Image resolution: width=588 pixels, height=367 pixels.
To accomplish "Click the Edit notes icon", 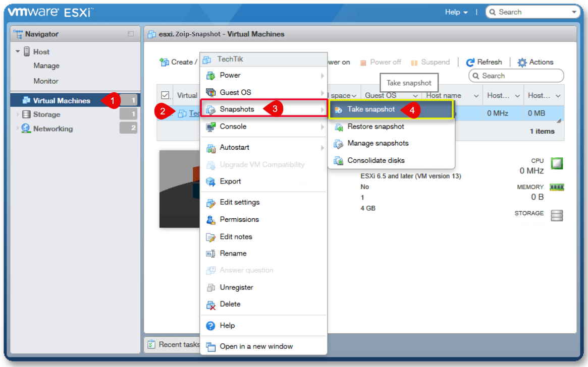I will (211, 237).
